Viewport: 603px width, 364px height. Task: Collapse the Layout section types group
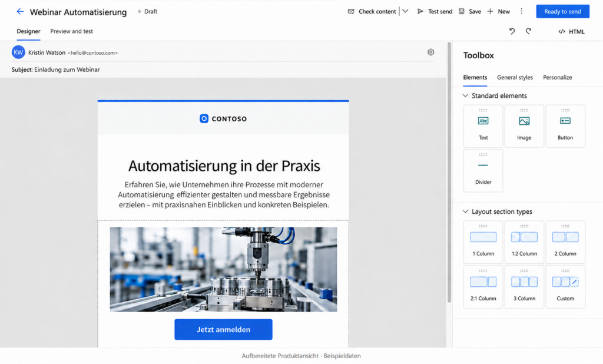[x=465, y=211]
